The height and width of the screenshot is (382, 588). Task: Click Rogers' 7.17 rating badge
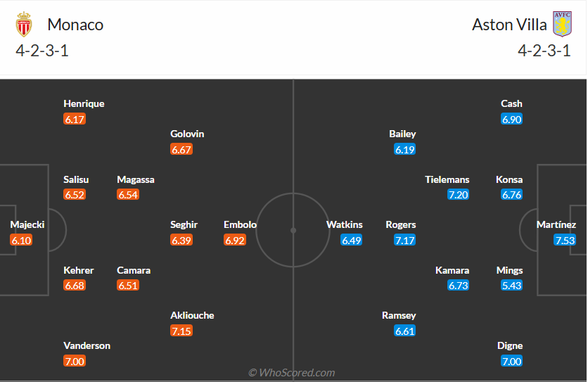pos(404,241)
